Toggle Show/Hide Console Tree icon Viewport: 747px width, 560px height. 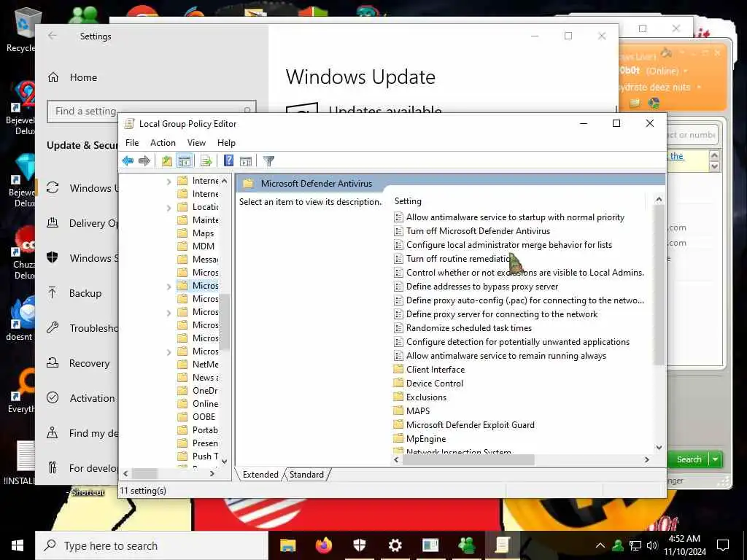[x=185, y=161]
